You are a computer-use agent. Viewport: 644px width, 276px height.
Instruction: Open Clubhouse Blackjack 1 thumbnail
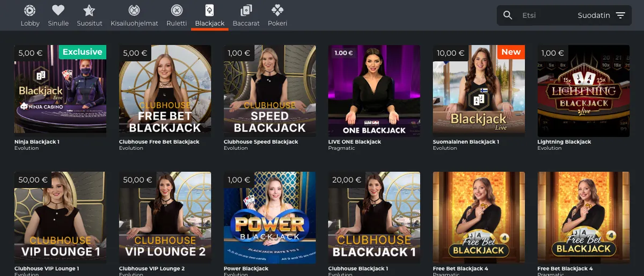[374, 216]
